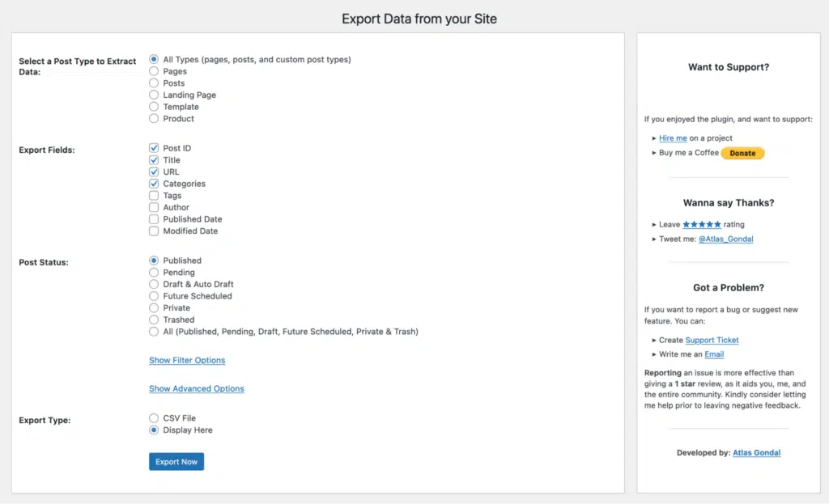Select Display Here export type
829x504 pixels.
click(x=154, y=430)
